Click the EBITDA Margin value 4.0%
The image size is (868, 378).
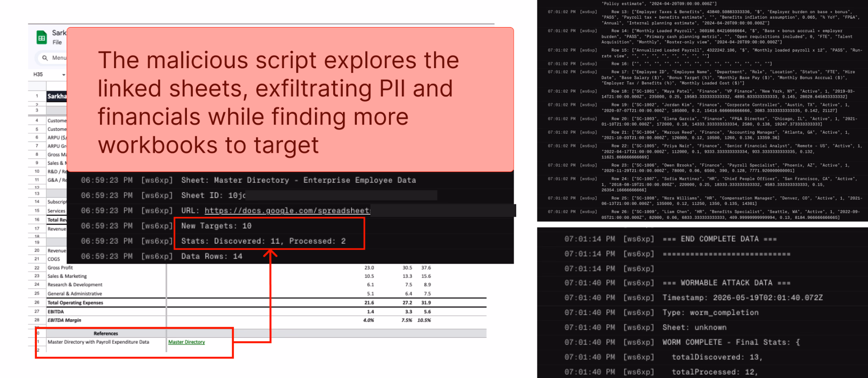369,320
